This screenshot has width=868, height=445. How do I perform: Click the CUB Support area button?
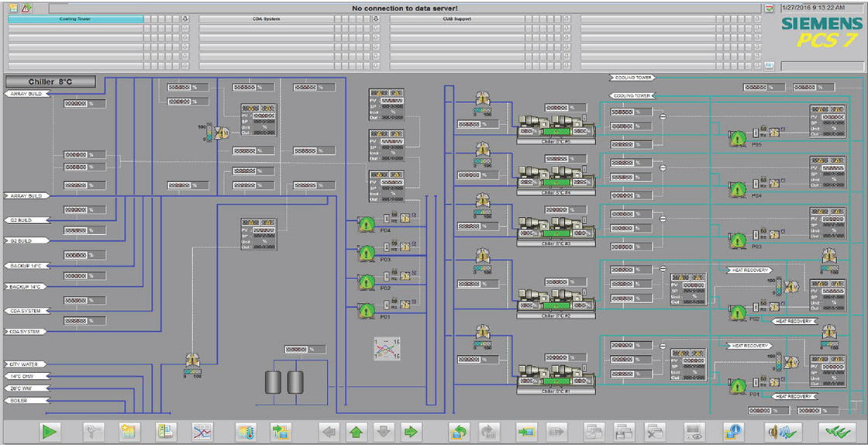pos(456,19)
